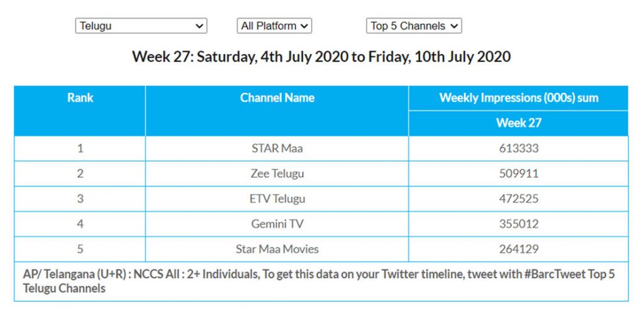The image size is (644, 309).
Task: Select the impressions value 355012
Action: pyautogui.click(x=518, y=224)
